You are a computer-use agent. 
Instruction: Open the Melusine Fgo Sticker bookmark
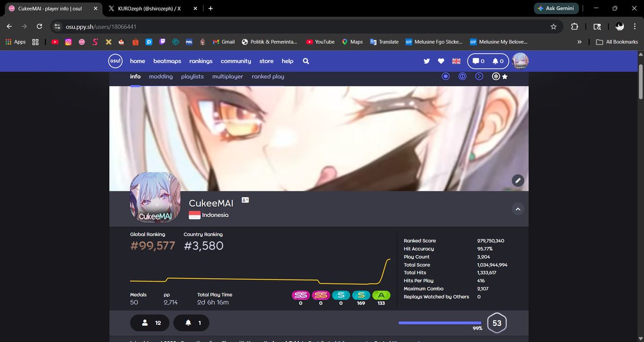click(x=434, y=42)
